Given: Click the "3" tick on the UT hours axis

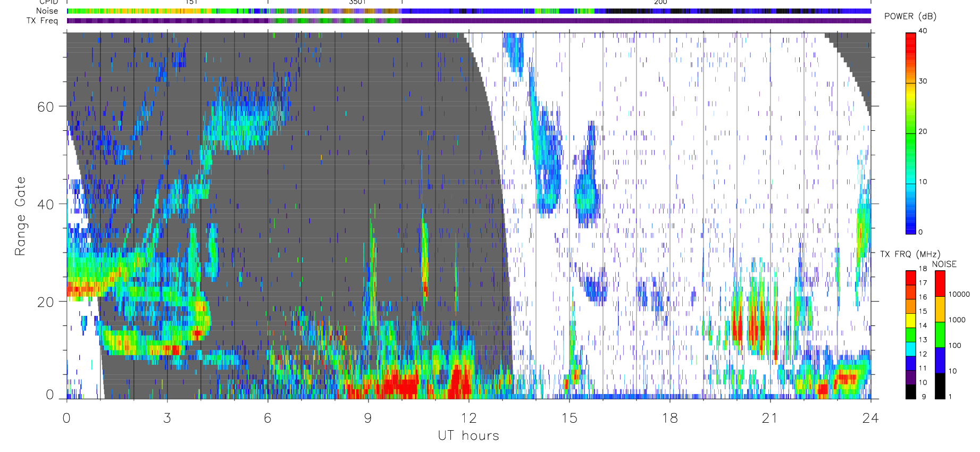Looking at the screenshot, I should [x=167, y=418].
